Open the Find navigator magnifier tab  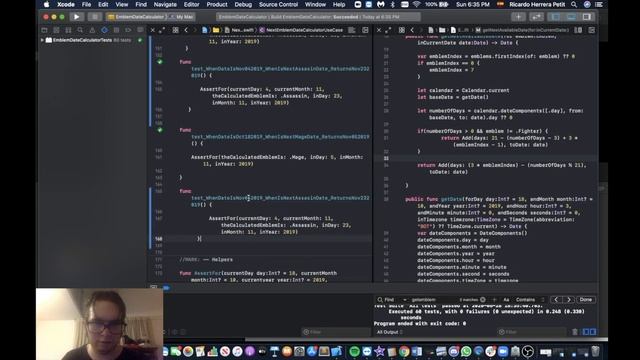click(80, 30)
